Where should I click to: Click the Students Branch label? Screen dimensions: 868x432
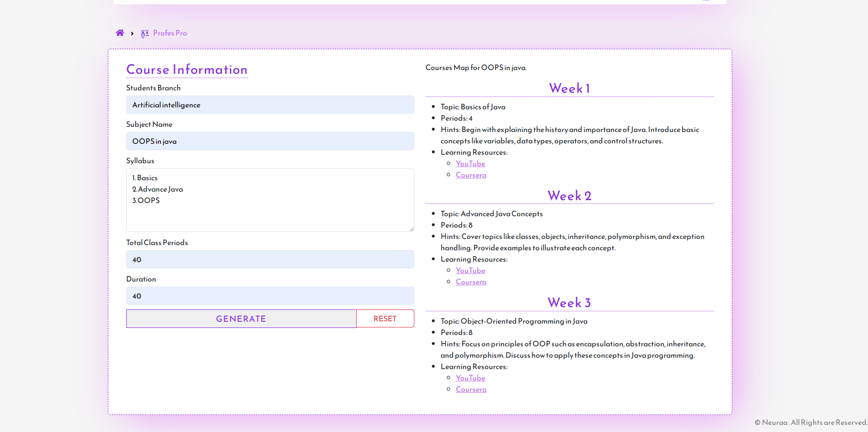click(153, 88)
